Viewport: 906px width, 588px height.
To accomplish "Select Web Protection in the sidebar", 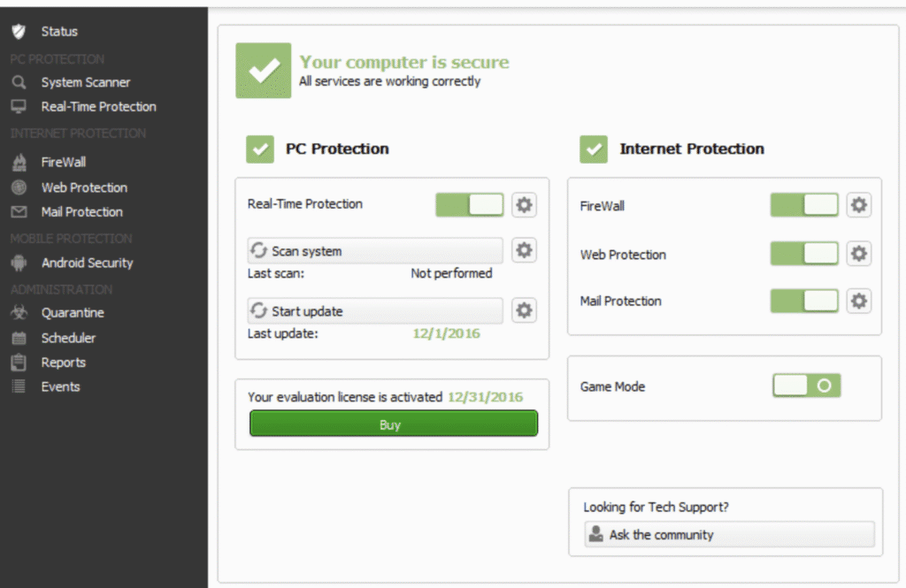I will [x=83, y=187].
